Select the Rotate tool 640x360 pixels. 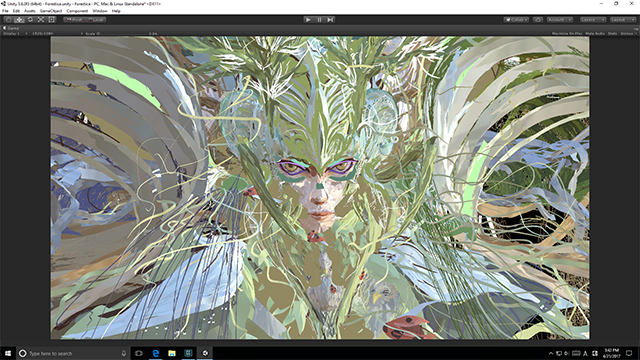click(30, 20)
